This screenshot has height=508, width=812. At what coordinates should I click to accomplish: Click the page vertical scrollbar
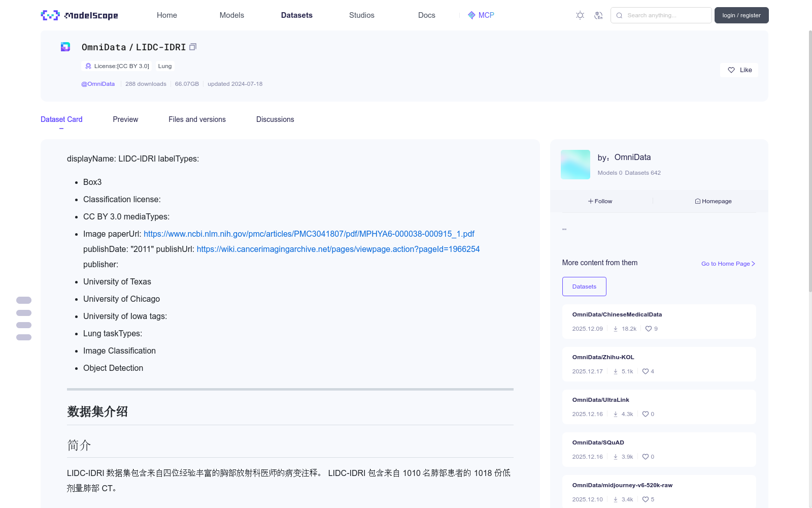(810, 162)
